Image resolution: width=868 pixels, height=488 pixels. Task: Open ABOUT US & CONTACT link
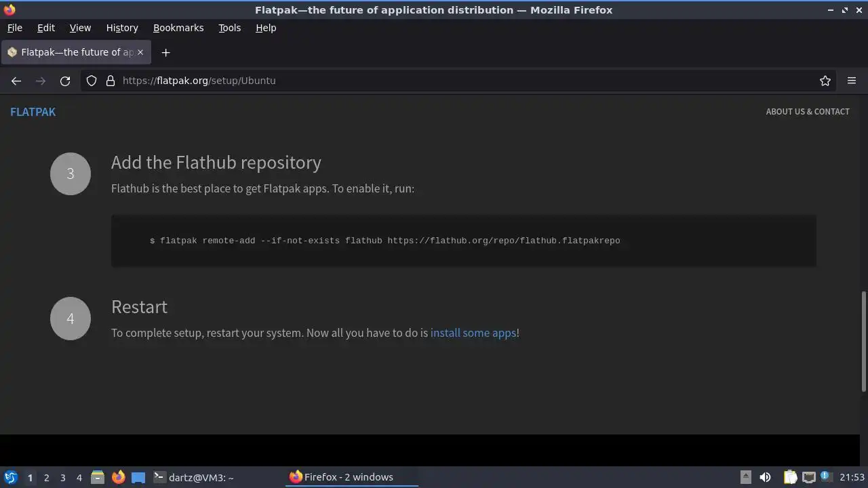pyautogui.click(x=808, y=111)
